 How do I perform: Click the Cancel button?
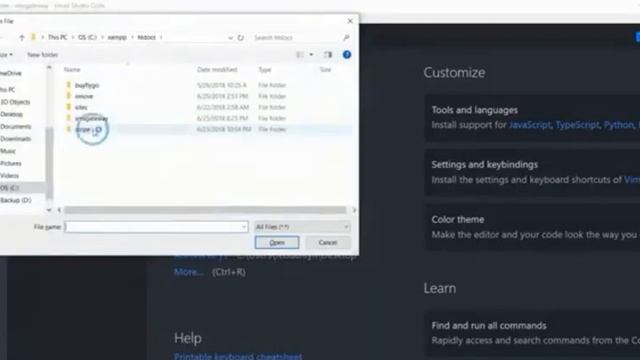(x=328, y=242)
